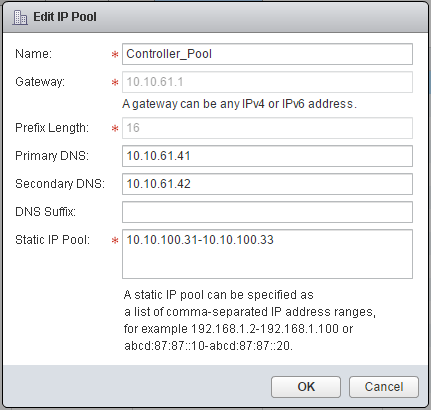Dismiss the dialog with Cancel
Screen dimensions: 431x410
(384, 387)
